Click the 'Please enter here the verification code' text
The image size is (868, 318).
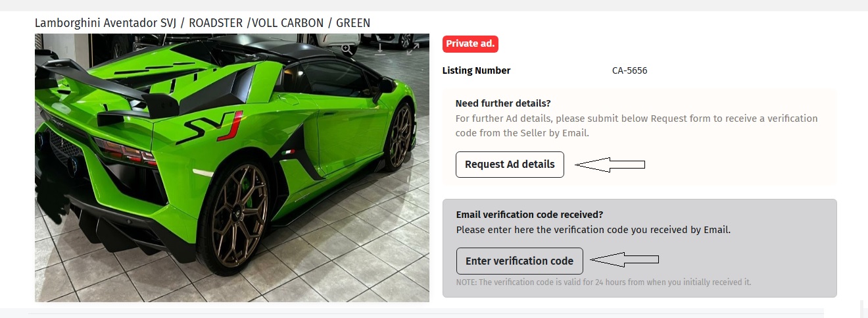(593, 230)
